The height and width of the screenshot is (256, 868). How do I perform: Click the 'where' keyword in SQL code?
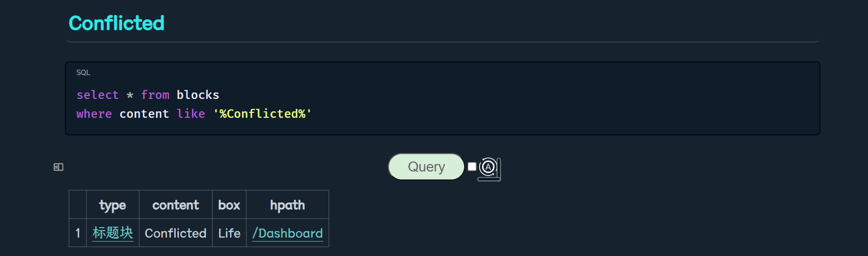tap(94, 114)
